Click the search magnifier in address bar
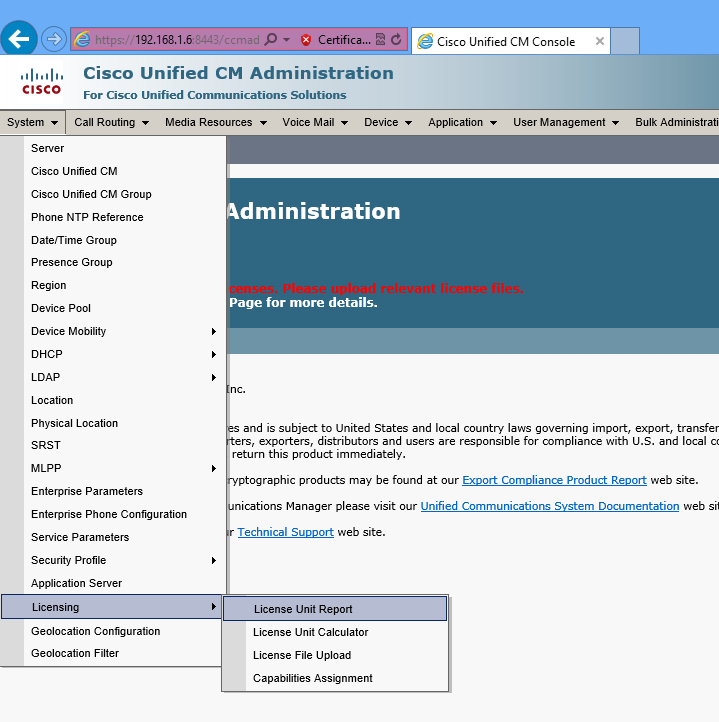Screen dimensions: 719x722 point(271,40)
